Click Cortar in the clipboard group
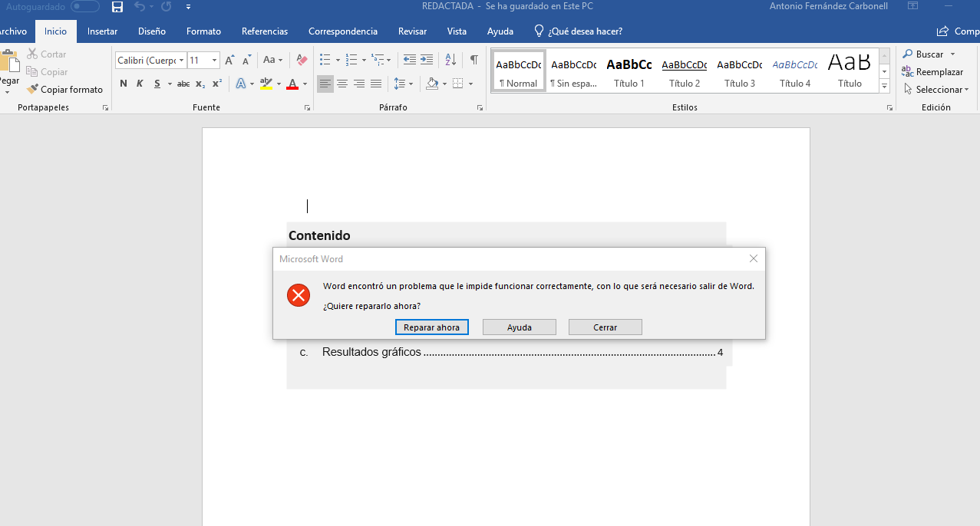Image resolution: width=980 pixels, height=526 pixels. click(47, 54)
